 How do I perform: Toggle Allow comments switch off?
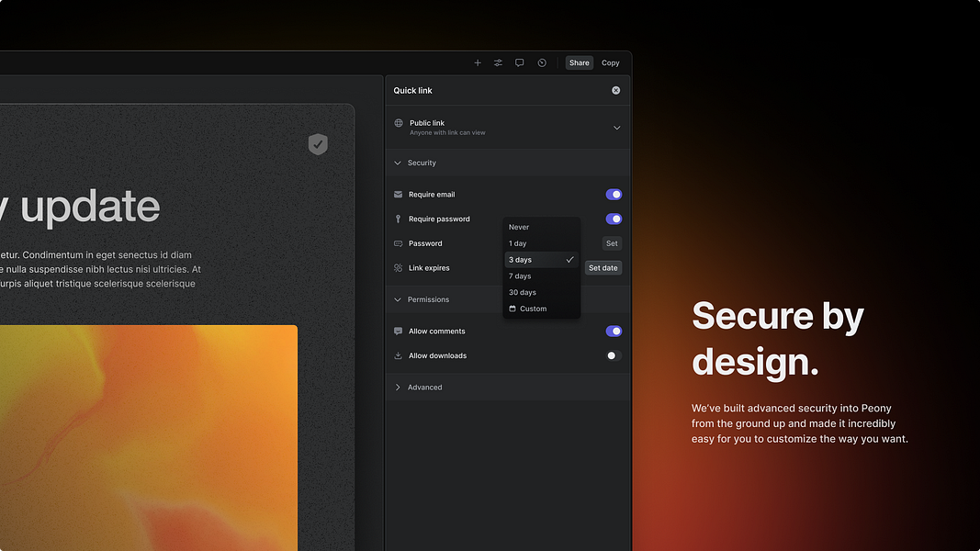pos(614,332)
